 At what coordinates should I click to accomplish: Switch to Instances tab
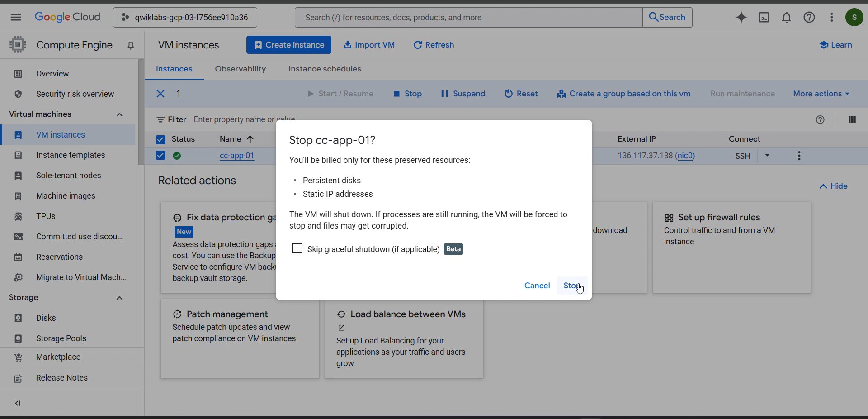coord(174,69)
